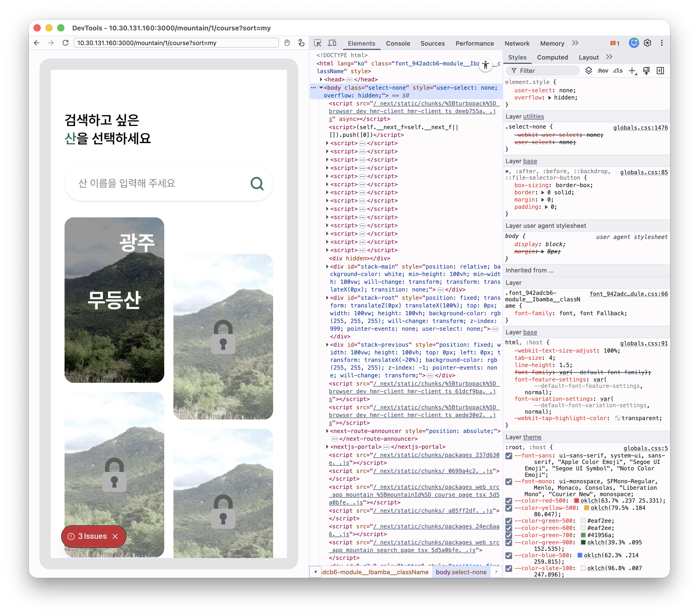Expand the head element node

[321, 79]
